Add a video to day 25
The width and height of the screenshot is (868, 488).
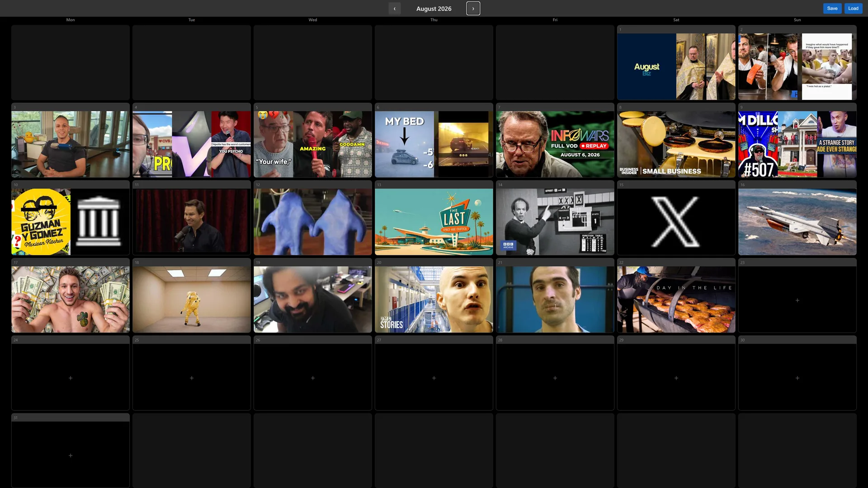coord(192,378)
